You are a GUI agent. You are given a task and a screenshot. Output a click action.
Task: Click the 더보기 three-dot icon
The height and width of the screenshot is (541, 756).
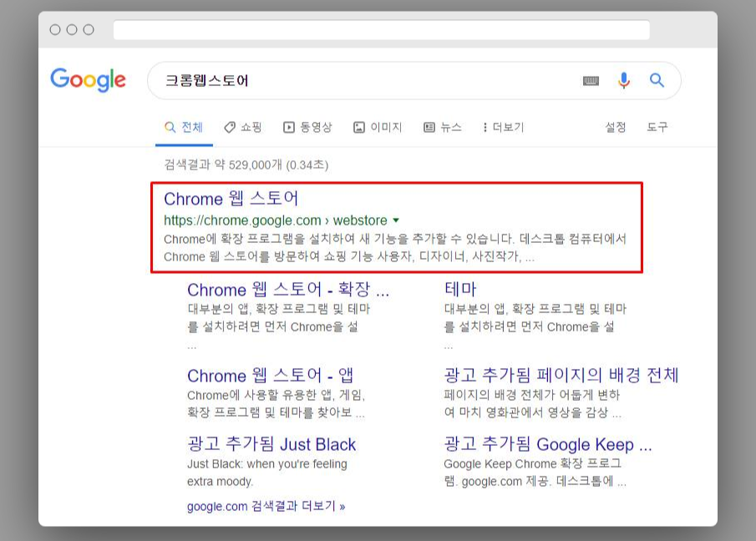pyautogui.click(x=485, y=127)
